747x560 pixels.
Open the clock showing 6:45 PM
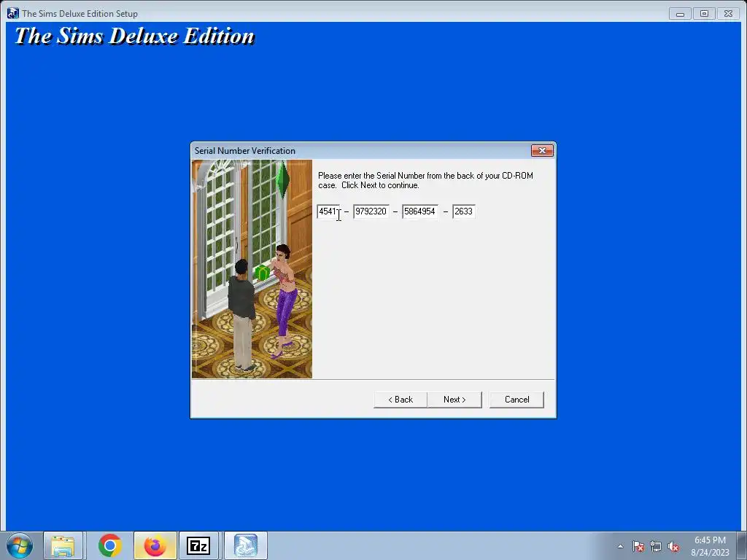click(710, 545)
